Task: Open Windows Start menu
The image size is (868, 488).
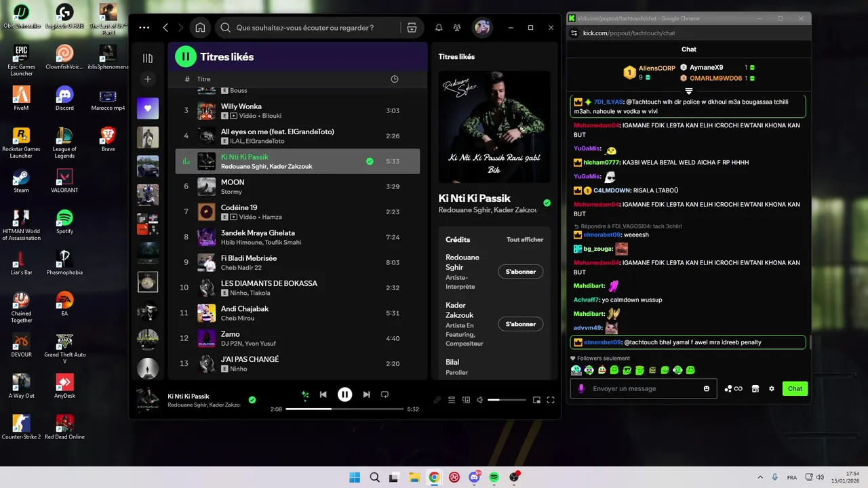Action: tap(355, 477)
